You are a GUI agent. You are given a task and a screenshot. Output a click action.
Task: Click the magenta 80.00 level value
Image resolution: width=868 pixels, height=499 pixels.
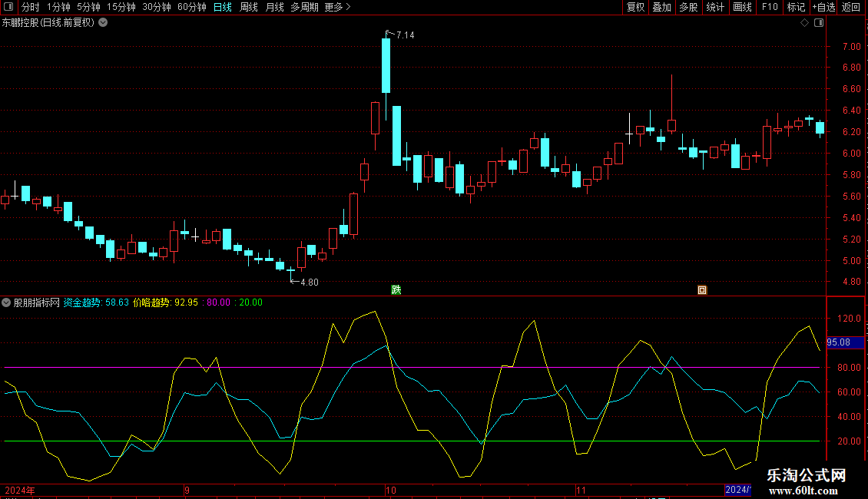(x=218, y=302)
